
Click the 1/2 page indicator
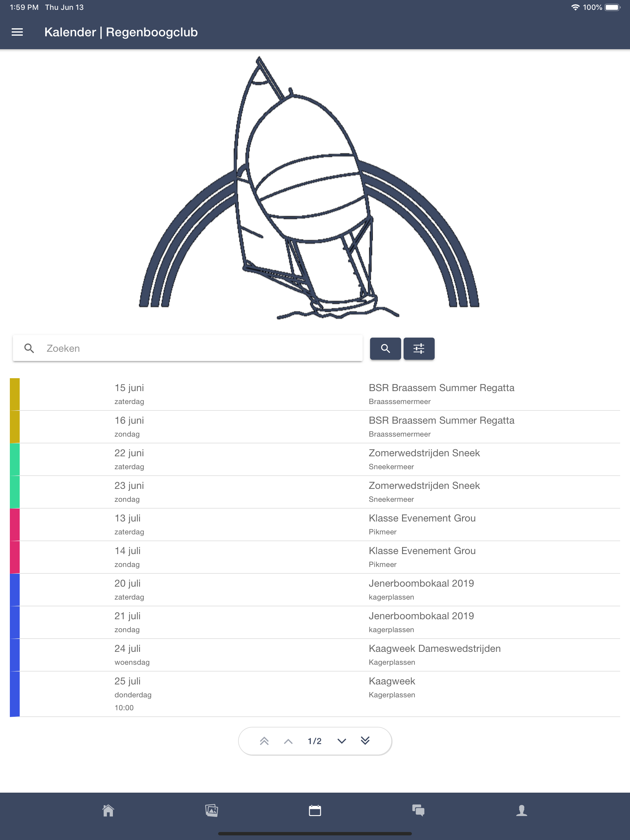coord(315,741)
